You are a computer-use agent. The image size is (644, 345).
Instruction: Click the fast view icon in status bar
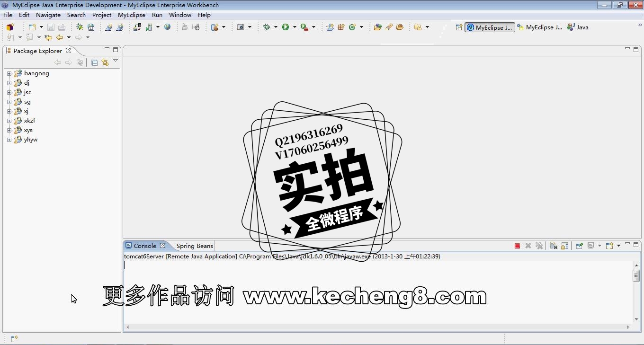14,339
